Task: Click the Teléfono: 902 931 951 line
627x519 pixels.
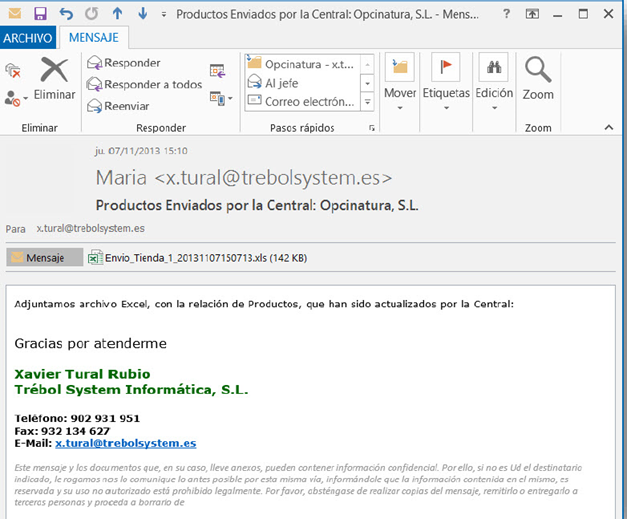Action: [x=77, y=418]
